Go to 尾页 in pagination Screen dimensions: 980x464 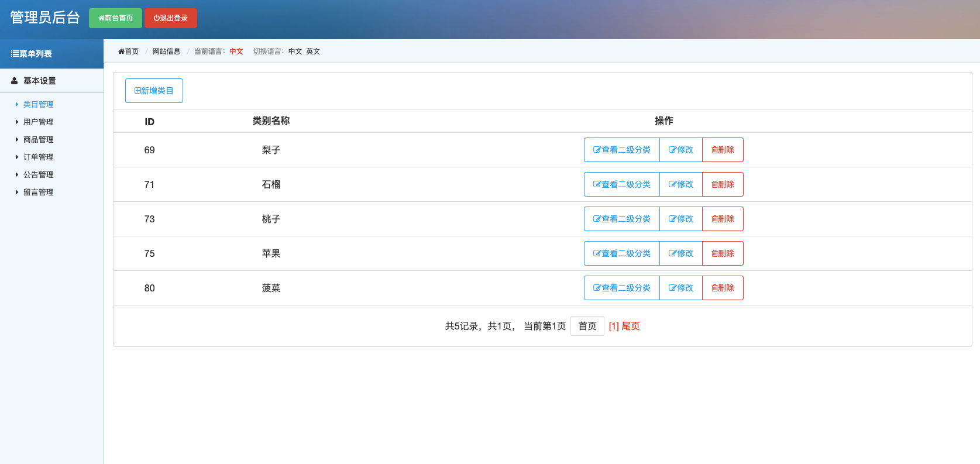[631, 326]
